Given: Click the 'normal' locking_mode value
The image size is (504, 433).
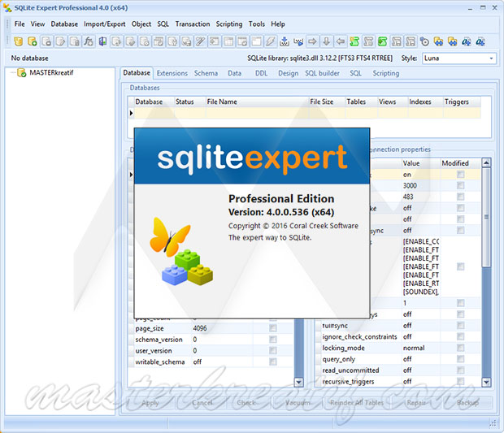Looking at the screenshot, I should (x=414, y=348).
